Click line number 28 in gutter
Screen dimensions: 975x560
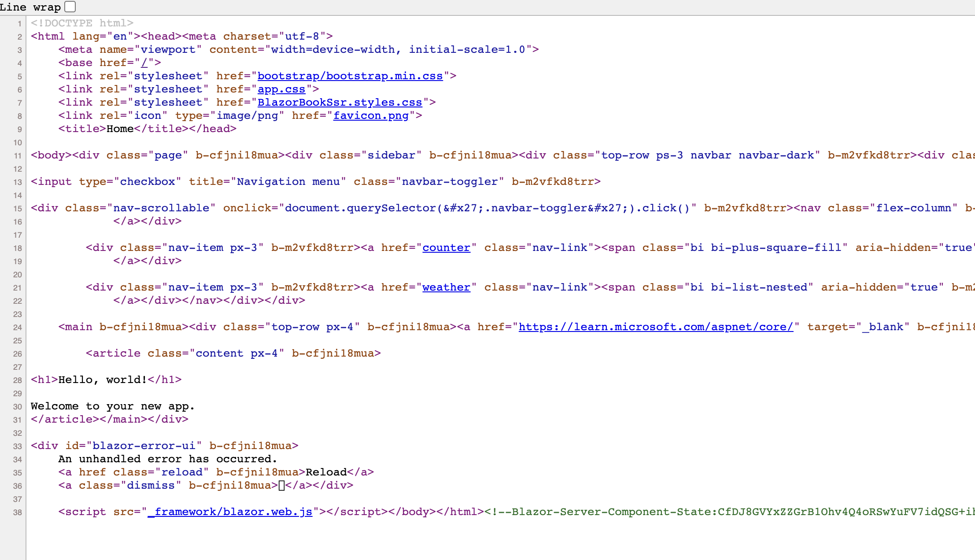click(x=18, y=380)
